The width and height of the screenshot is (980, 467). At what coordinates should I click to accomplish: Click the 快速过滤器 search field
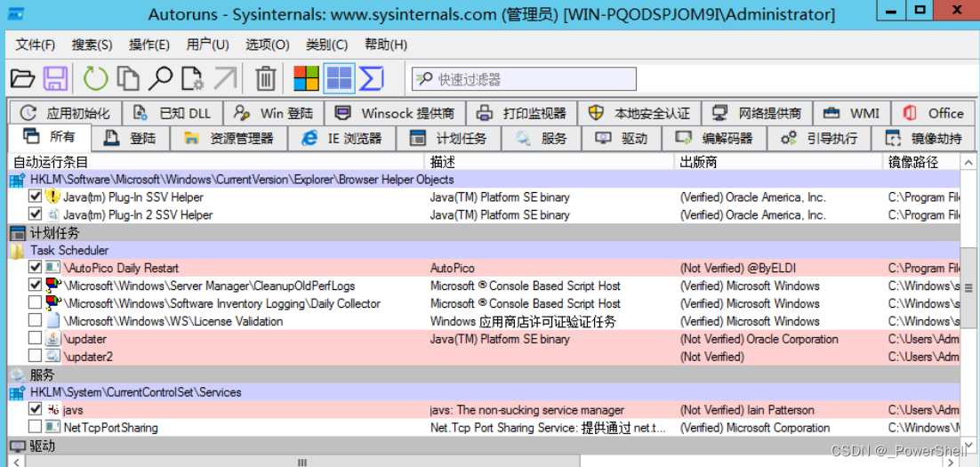[524, 79]
